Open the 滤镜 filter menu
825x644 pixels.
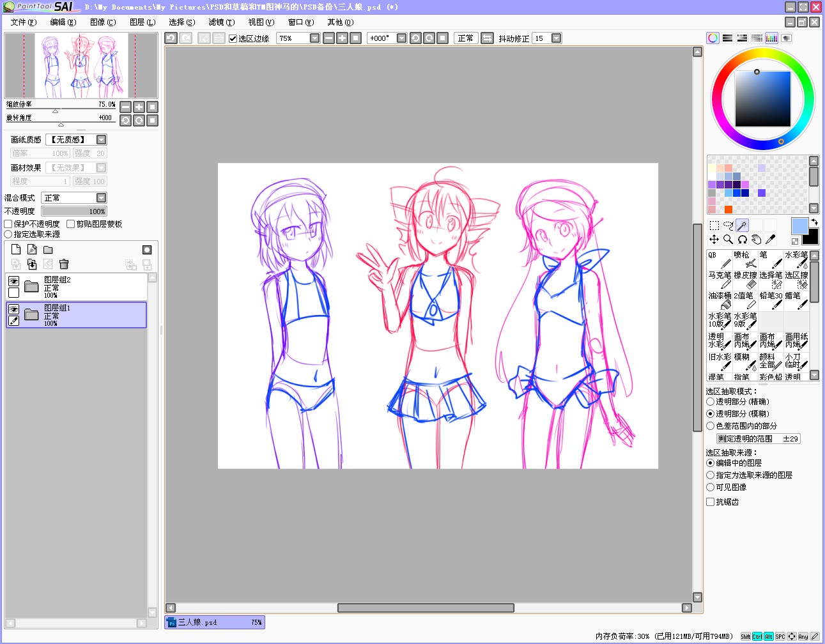point(221,22)
